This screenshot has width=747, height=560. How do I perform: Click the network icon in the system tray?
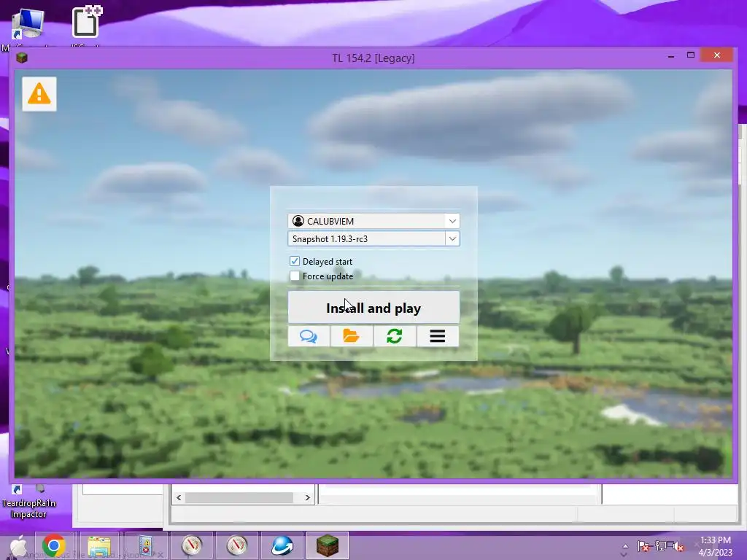[x=661, y=546]
